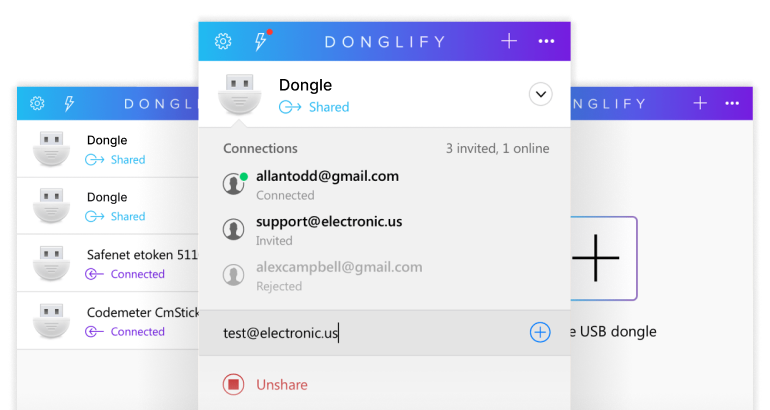Click Rejected status under alexcampbell@gmail.com
This screenshot has width=770, height=410.
point(279,286)
